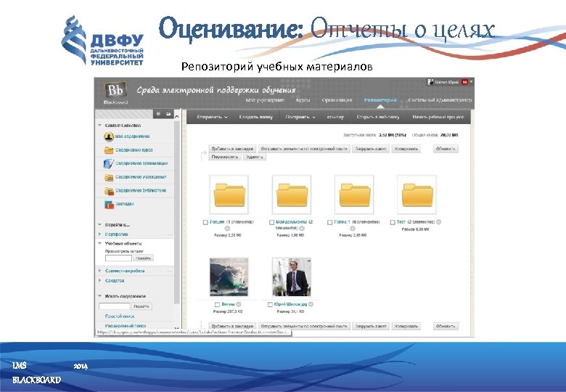Collapse the Content Collection section
This screenshot has height=392, width=566.
(x=99, y=126)
